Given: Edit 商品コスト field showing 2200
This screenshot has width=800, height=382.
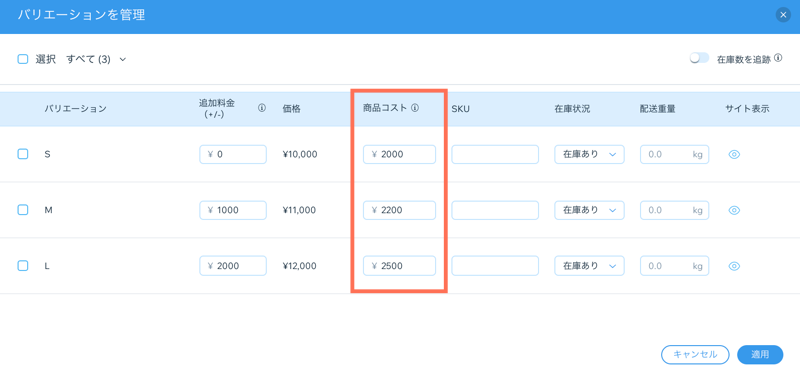Looking at the screenshot, I should [399, 210].
